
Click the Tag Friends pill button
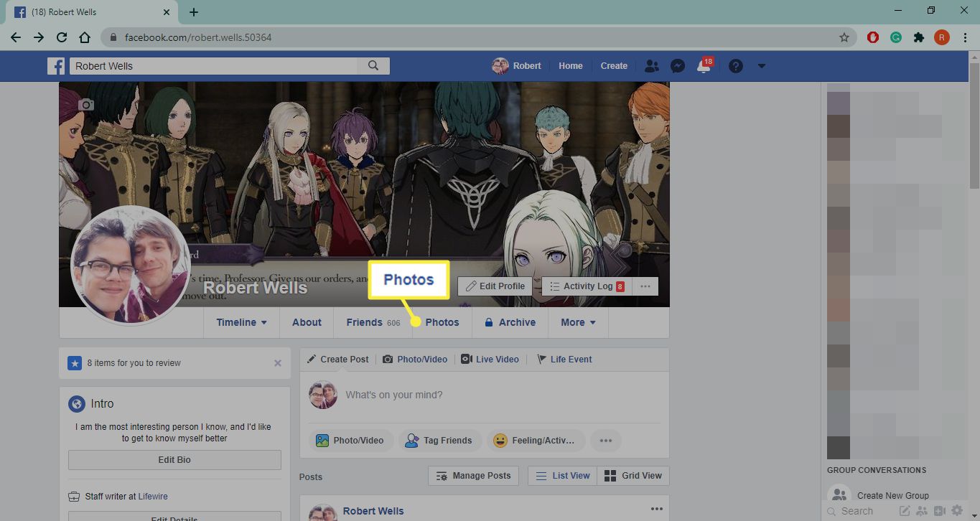pyautogui.click(x=439, y=441)
